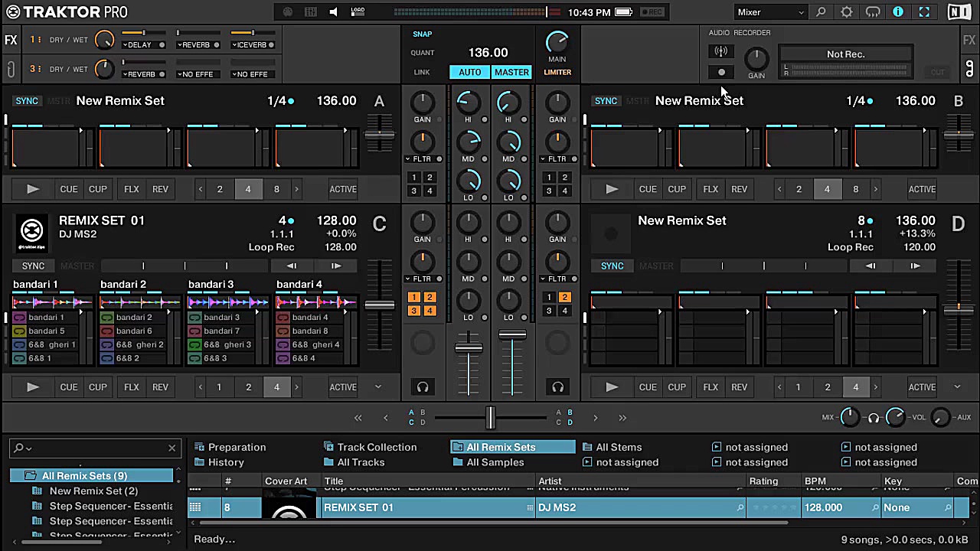The height and width of the screenshot is (551, 980).
Task: Toggle SYNC on deck C
Action: click(33, 266)
